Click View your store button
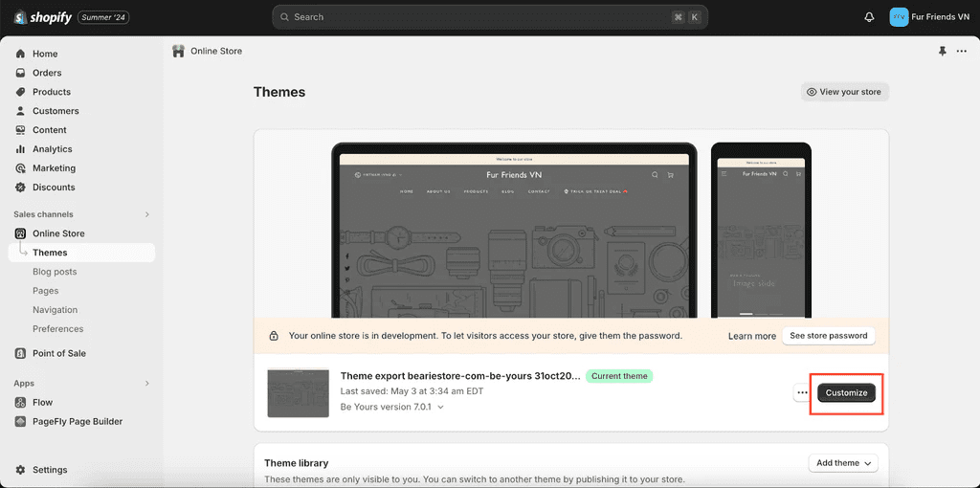The width and height of the screenshot is (980, 488). coord(844,92)
